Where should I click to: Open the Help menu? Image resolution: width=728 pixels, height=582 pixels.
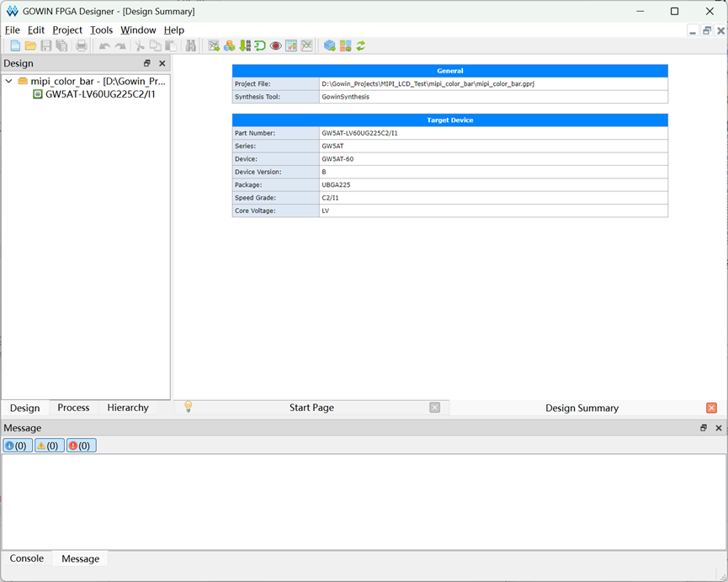[x=174, y=30]
